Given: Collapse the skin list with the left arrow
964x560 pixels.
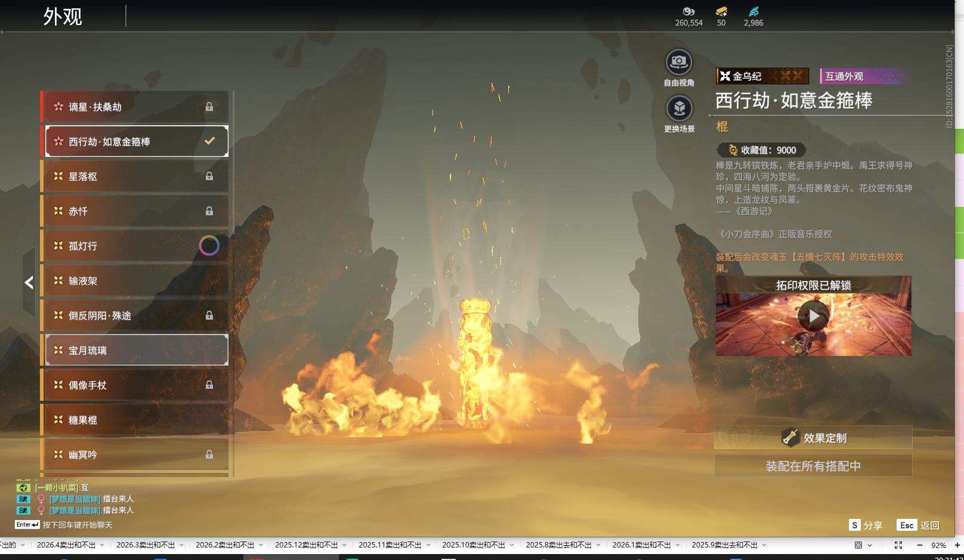Looking at the screenshot, I should 29,282.
